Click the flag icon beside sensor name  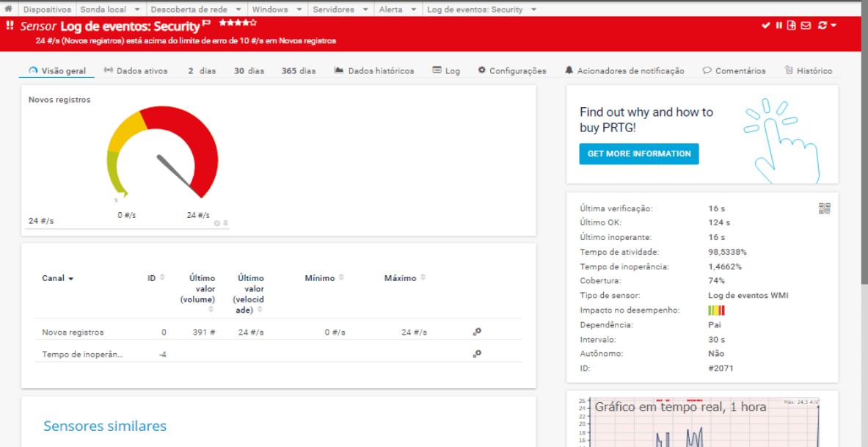point(206,23)
